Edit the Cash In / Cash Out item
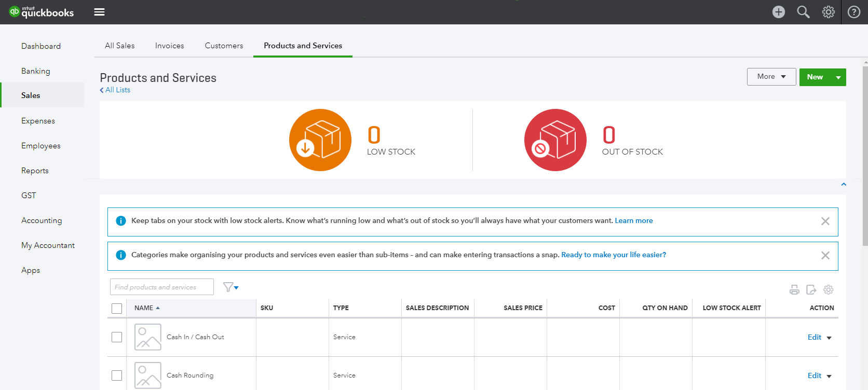 pos(815,337)
